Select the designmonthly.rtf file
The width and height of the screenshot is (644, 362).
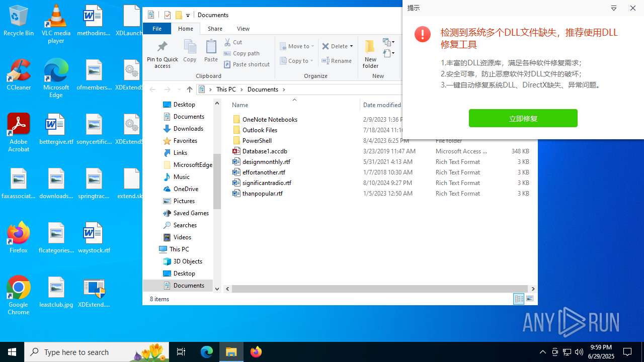[x=266, y=162]
